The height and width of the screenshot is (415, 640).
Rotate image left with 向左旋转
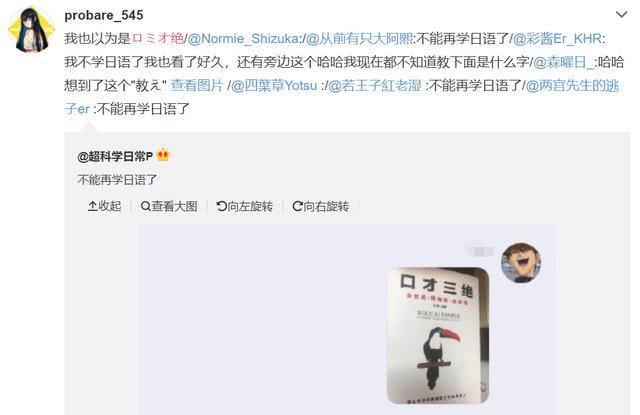click(x=244, y=206)
